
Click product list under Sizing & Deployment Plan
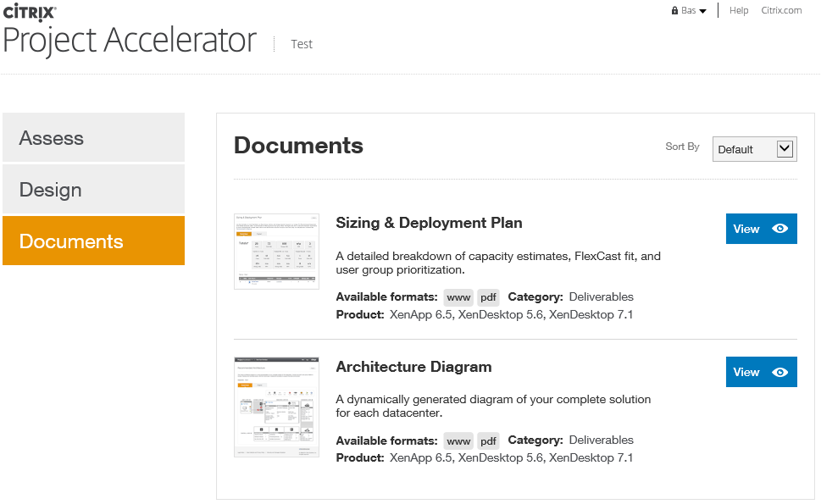(x=512, y=315)
